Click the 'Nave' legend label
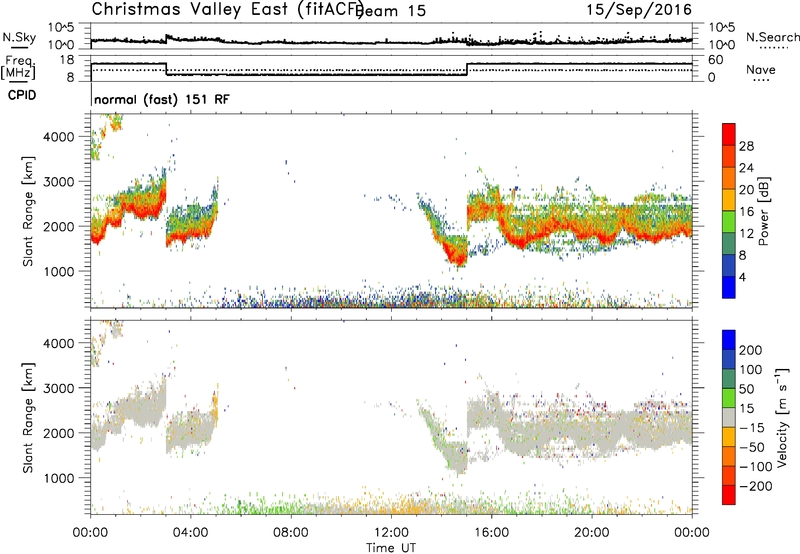The height and width of the screenshot is (554, 800). point(761,69)
